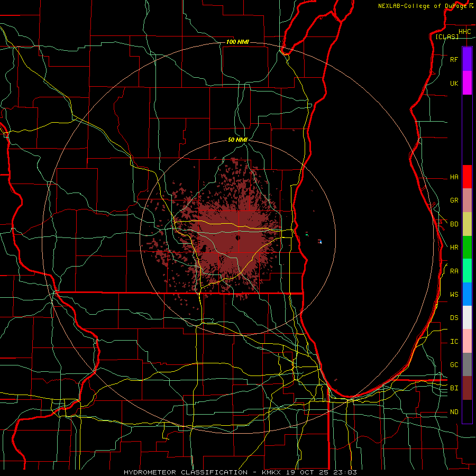Image resolution: width=476 pixels, height=476 pixels.
Task: Click the 'WS' legend label
Action: point(454,295)
